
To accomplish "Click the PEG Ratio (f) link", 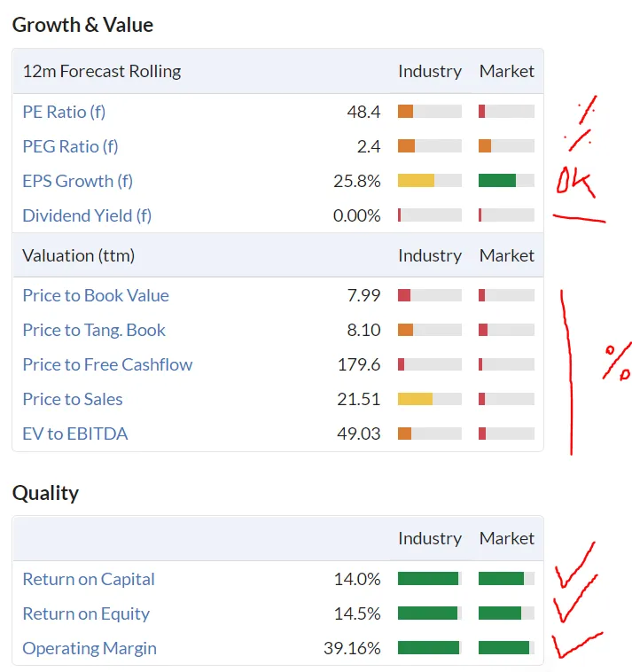I will pos(70,146).
